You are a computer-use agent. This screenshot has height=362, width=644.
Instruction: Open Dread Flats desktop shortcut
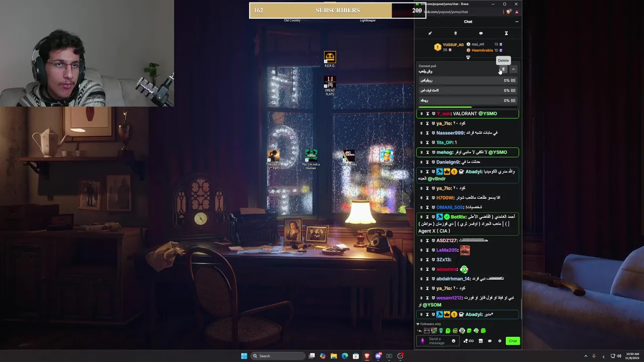click(x=330, y=85)
